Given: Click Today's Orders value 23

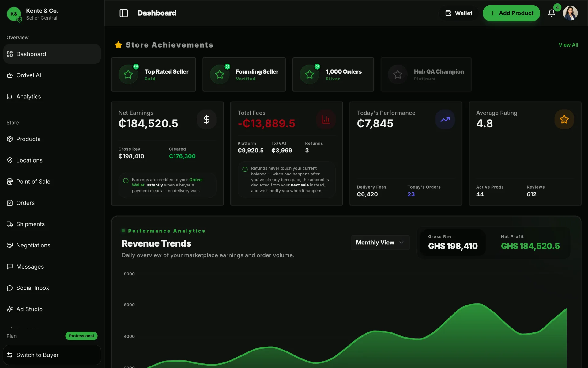Looking at the screenshot, I should coord(411,194).
